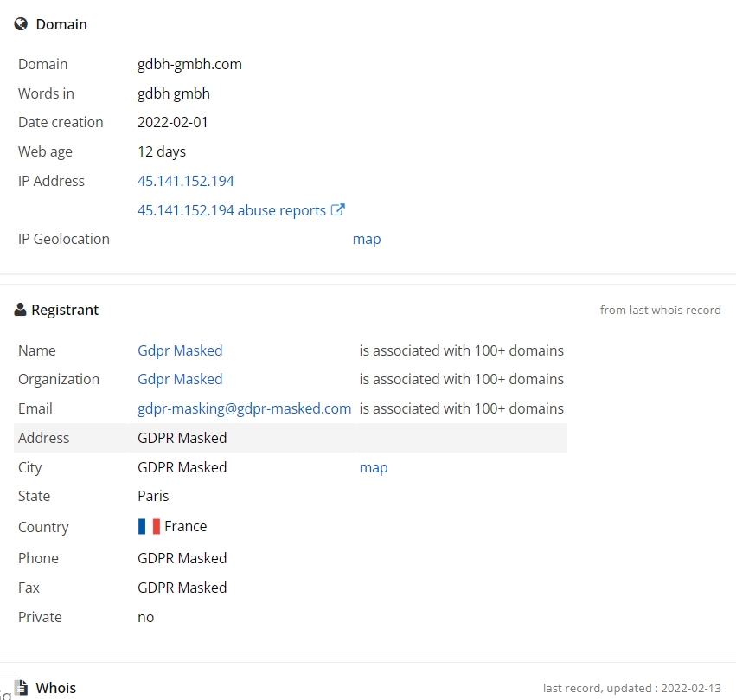Viewport: 736px width, 700px height.
Task: Click the French flag icon
Action: point(149,526)
